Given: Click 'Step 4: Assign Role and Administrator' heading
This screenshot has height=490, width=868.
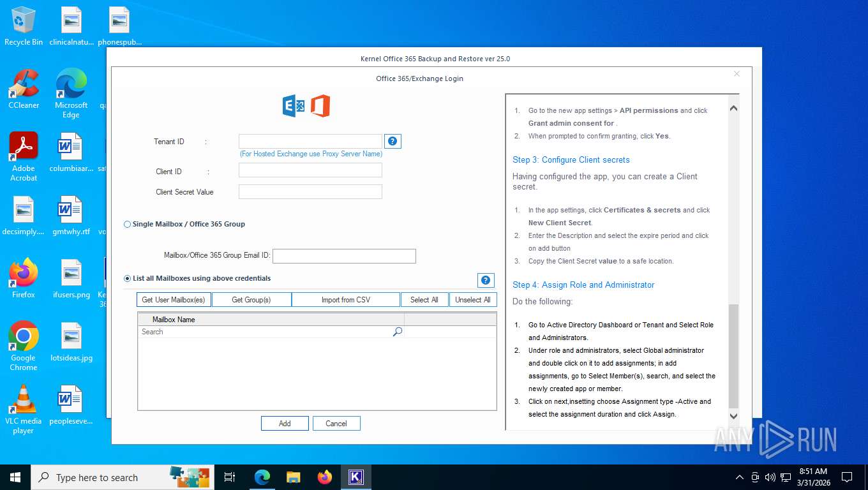Looking at the screenshot, I should (583, 285).
